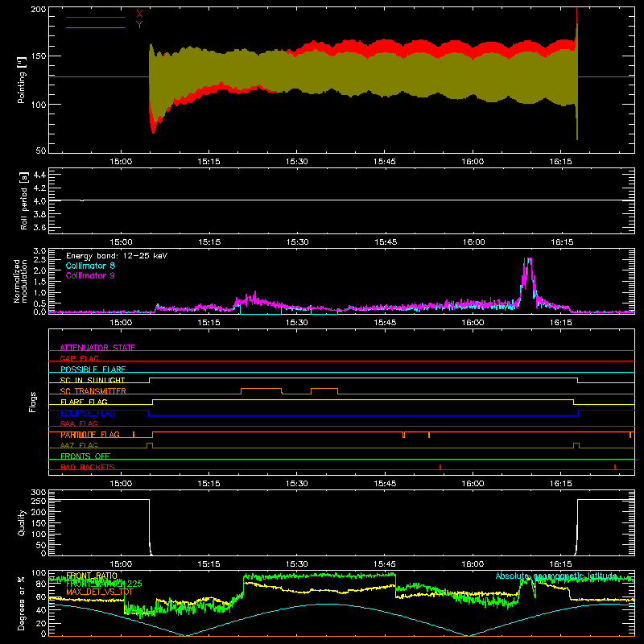Screen dimensions: 644x644
Task: Click the 200 tick on Pointing axis
Action: [x=39, y=10]
